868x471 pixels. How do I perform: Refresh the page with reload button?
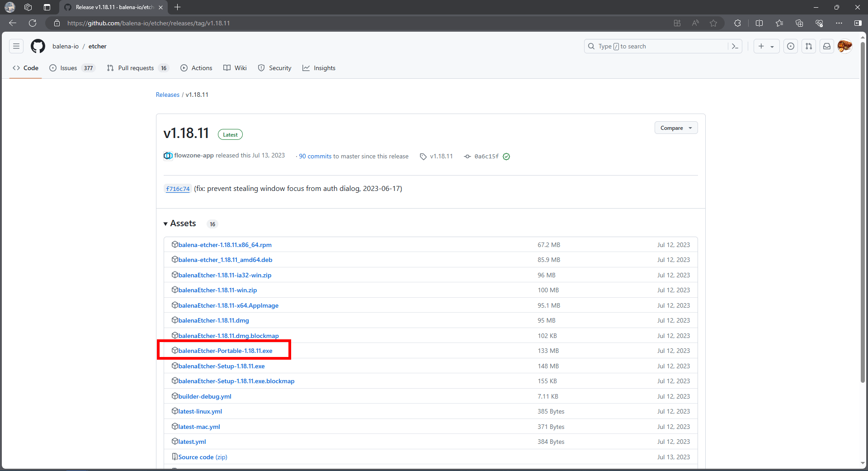[x=33, y=23]
